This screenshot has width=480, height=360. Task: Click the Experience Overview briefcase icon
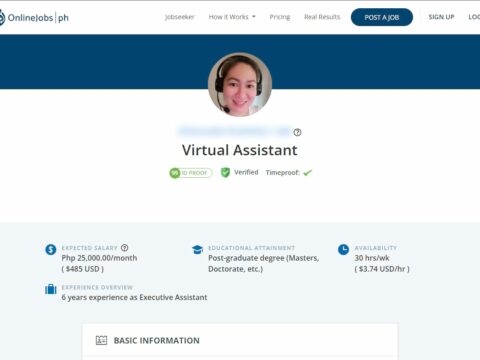pyautogui.click(x=51, y=289)
